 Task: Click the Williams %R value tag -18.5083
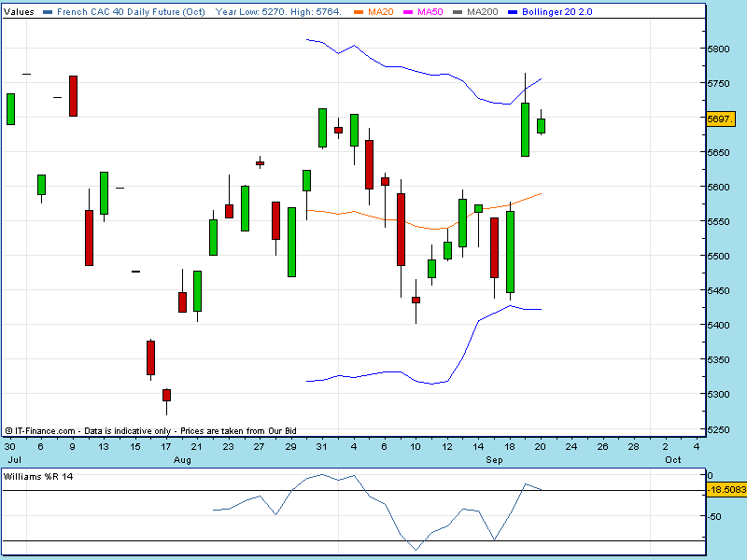(726, 489)
